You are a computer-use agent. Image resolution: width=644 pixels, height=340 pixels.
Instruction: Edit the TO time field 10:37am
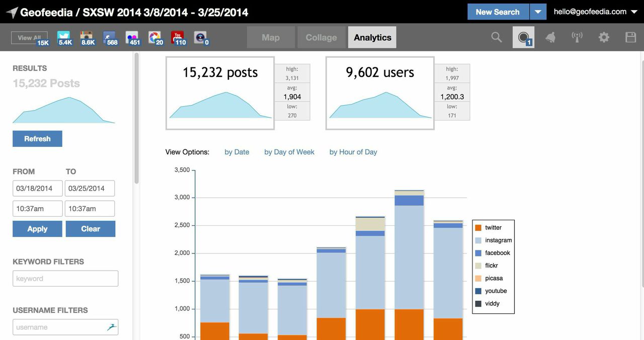90,209
